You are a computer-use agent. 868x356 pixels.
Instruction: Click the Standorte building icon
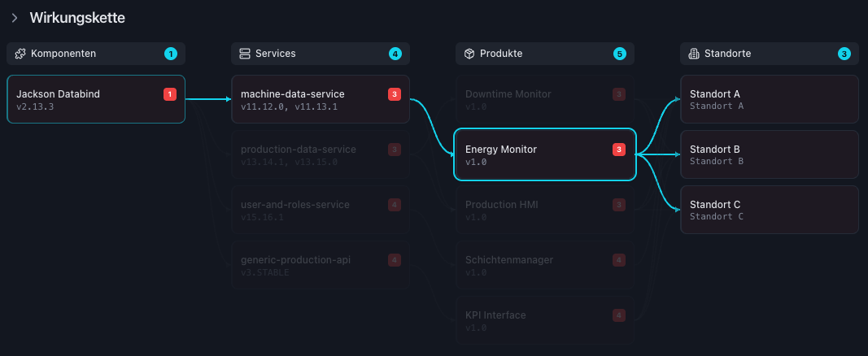(x=694, y=54)
